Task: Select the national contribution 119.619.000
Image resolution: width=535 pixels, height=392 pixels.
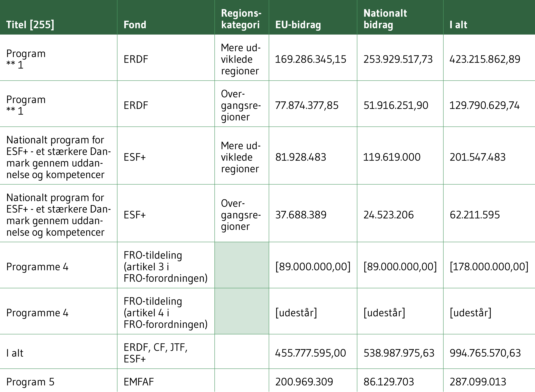Action: pos(392,157)
